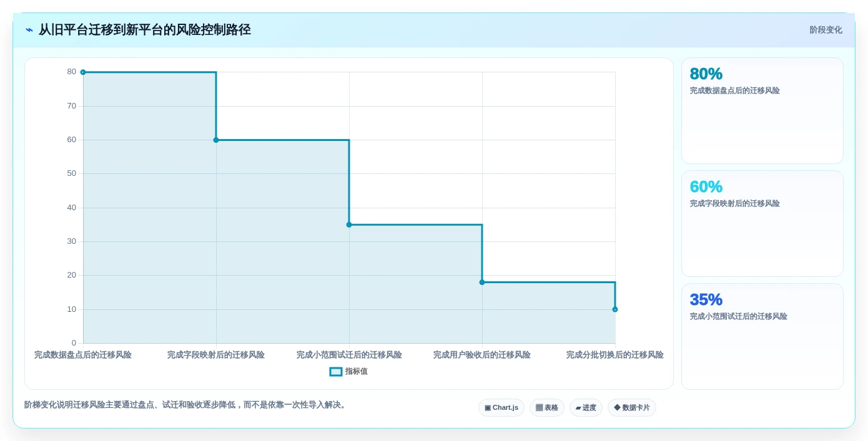Image resolution: width=868 pixels, height=441 pixels.
Task: Click the chart title 从旧平台迁移到新平台的风险控制路径
Action: 145,30
